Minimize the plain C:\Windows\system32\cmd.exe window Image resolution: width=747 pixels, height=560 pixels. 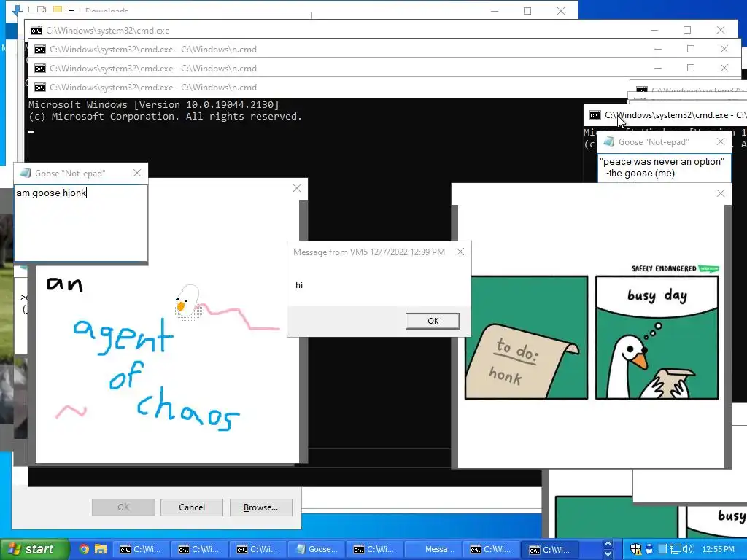click(x=654, y=30)
